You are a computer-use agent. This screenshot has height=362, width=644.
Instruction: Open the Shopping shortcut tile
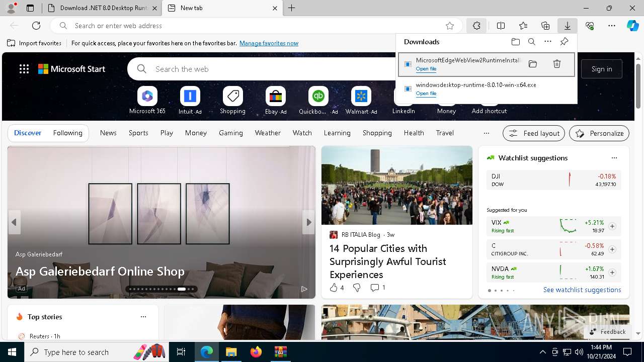[x=232, y=100]
